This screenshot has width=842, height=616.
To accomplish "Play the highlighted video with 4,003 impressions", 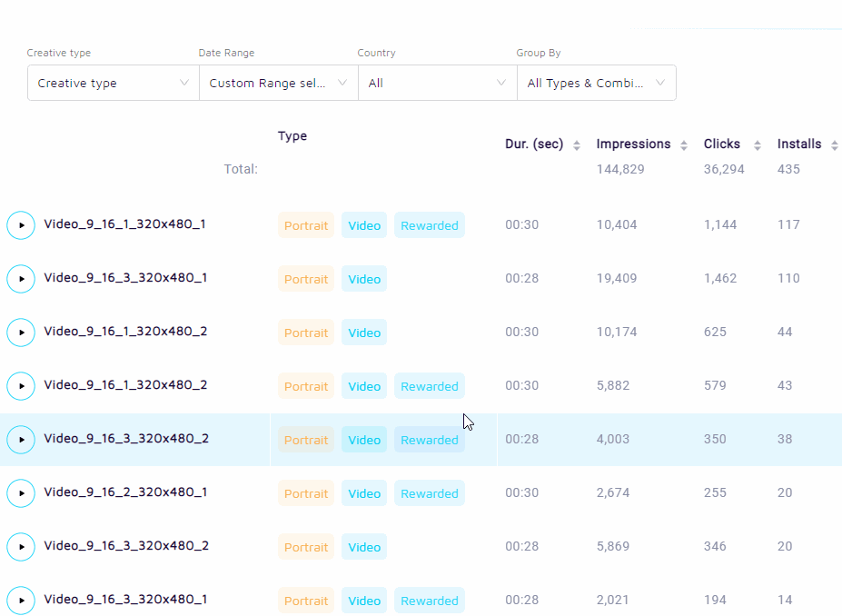I will (x=21, y=440).
